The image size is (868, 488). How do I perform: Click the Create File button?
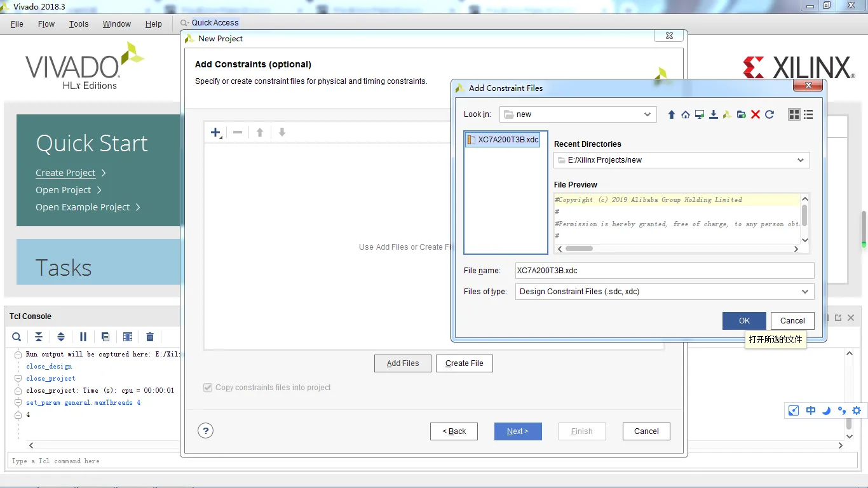click(x=465, y=363)
